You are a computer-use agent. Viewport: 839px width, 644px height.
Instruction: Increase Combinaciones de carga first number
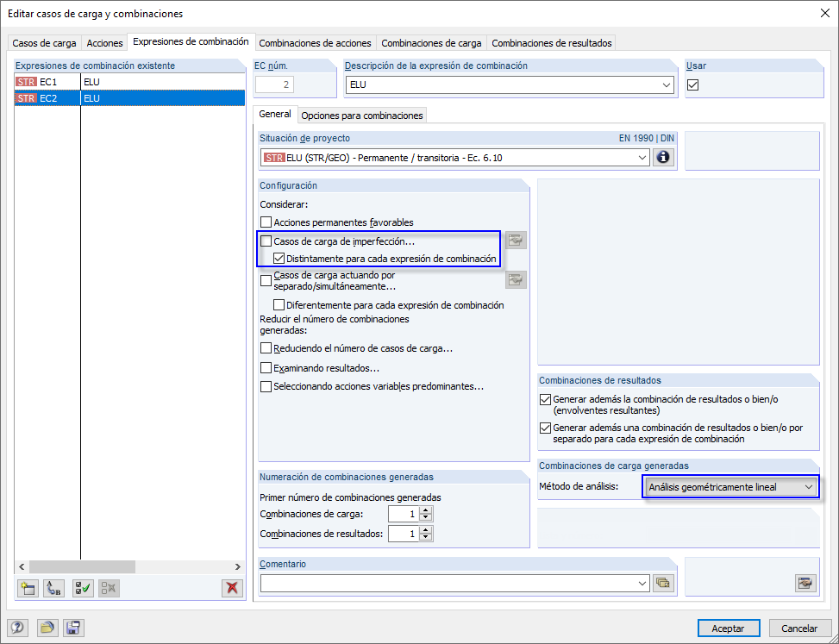coord(426,510)
